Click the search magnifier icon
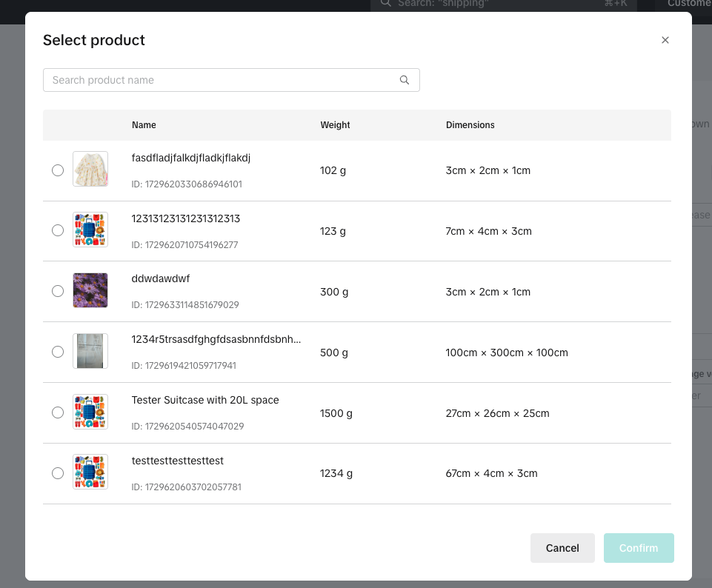Image resolution: width=712 pixels, height=588 pixels. [405, 80]
